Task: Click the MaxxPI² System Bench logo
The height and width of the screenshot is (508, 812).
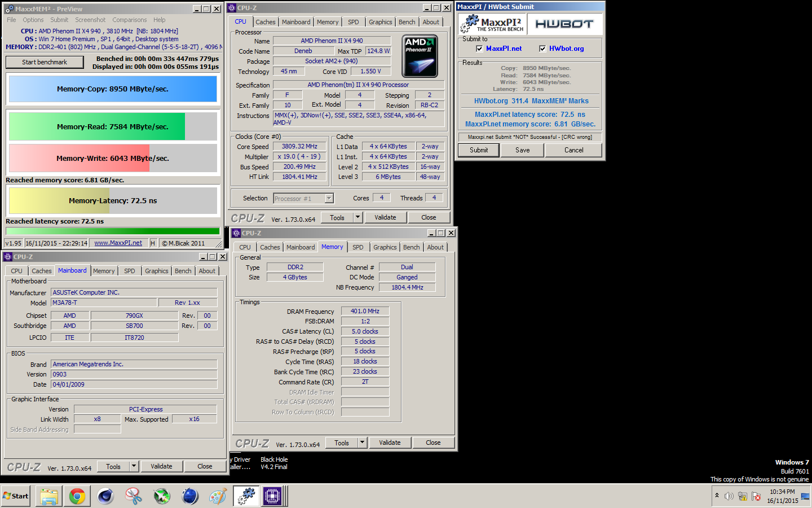Action: point(492,24)
